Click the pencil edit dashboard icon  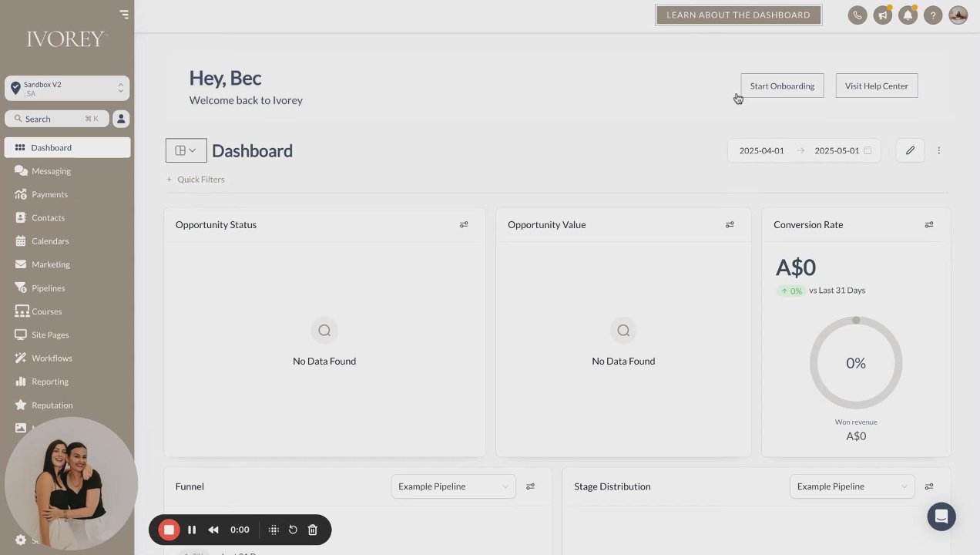(x=910, y=150)
